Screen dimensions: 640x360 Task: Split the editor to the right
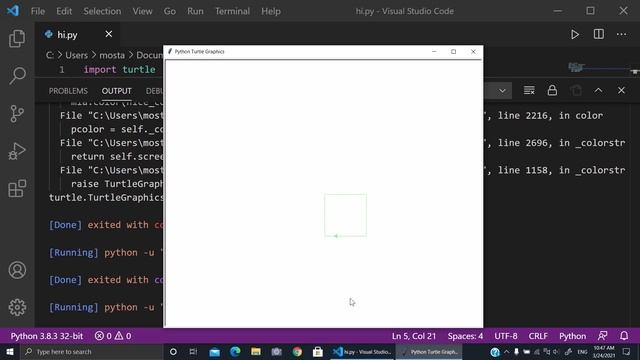coord(598,34)
